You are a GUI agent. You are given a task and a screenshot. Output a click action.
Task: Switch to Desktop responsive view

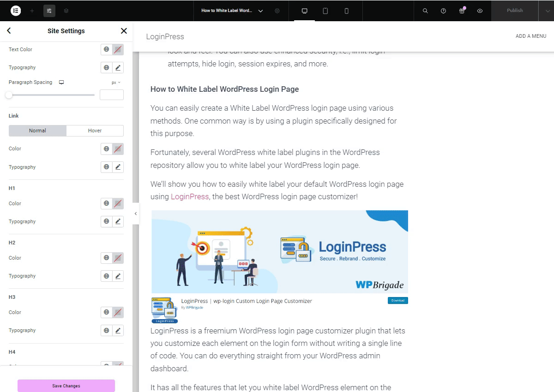click(304, 11)
